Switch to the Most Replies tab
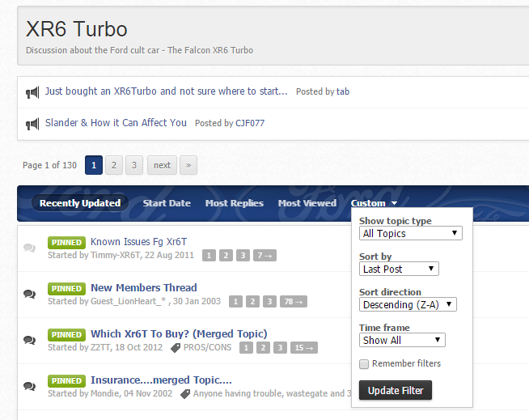Screen dimensions: 529x420 235,203
